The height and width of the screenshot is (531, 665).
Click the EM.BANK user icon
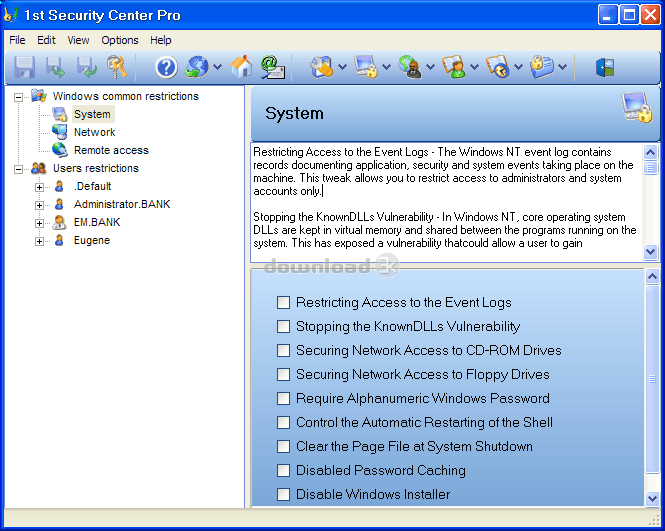coord(59,222)
